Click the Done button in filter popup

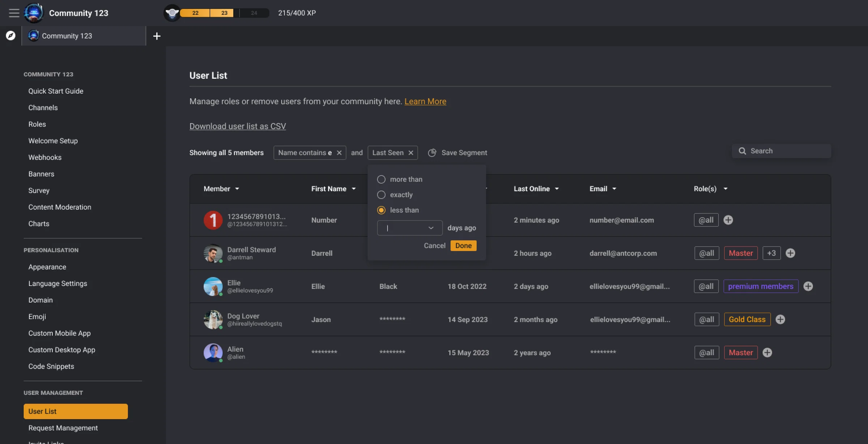point(463,246)
